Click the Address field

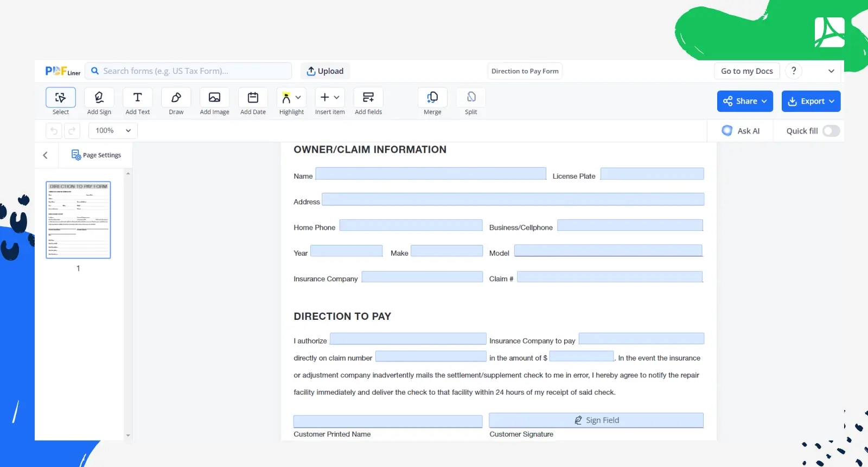click(x=513, y=199)
